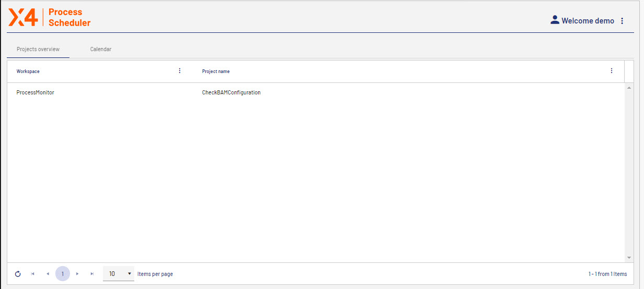Sort by the Workspace column header
This screenshot has height=289, width=644.
click(28, 71)
